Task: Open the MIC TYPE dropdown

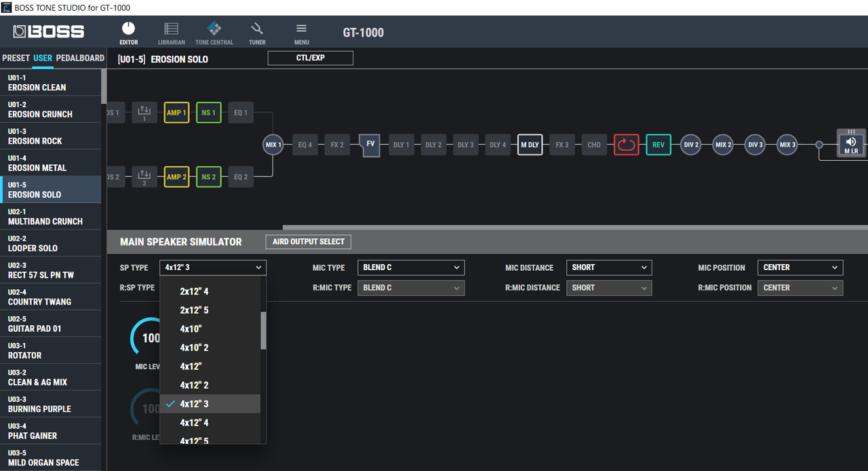Action: pyautogui.click(x=411, y=267)
